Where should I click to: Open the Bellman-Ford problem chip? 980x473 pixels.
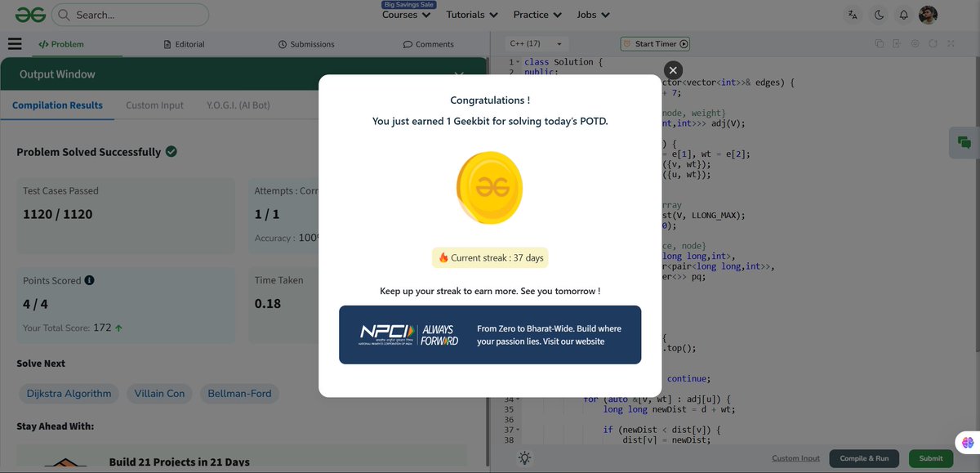click(x=239, y=394)
